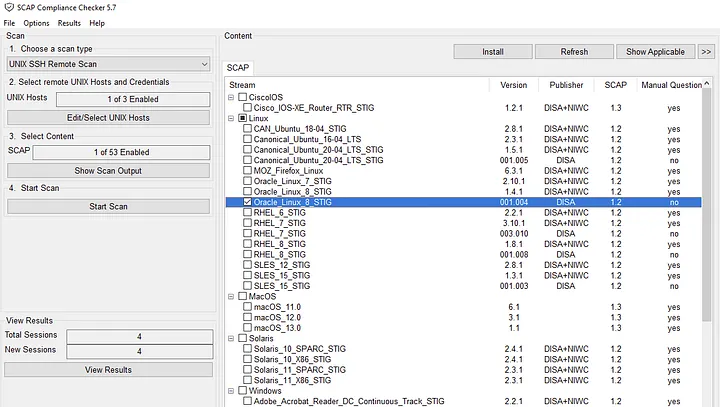Select the Solaris_10_X86_STIG row text
The image size is (720, 407).
click(292, 359)
